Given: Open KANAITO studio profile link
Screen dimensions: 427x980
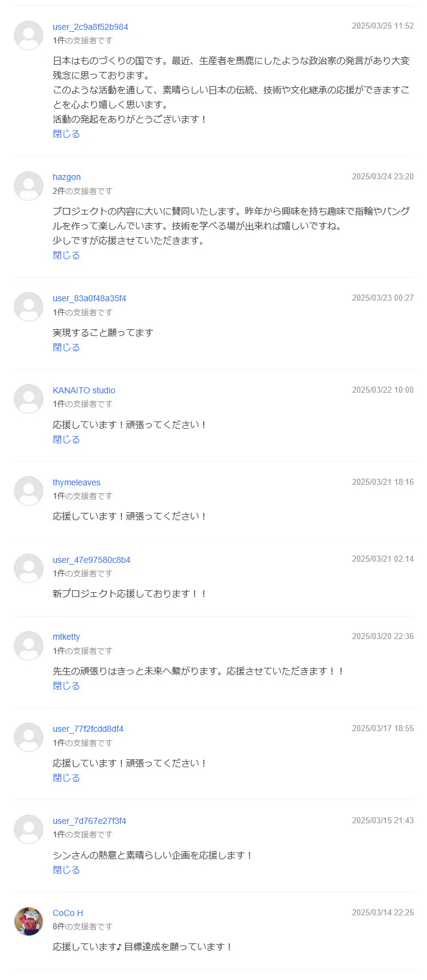Looking at the screenshot, I should pyautogui.click(x=84, y=390).
